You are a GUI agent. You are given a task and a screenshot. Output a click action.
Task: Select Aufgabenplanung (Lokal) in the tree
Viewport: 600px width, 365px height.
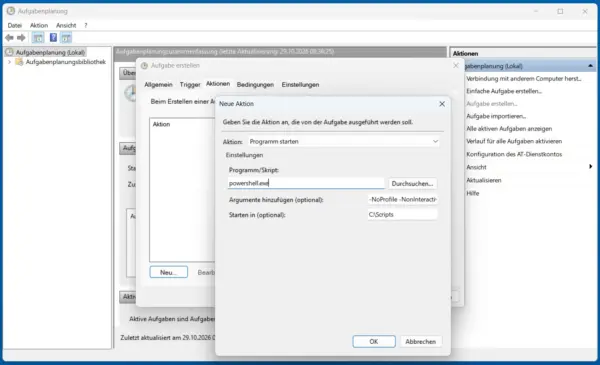[x=50, y=52]
